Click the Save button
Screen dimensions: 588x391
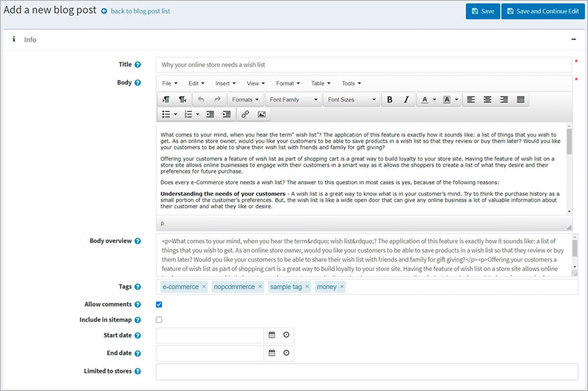point(483,11)
